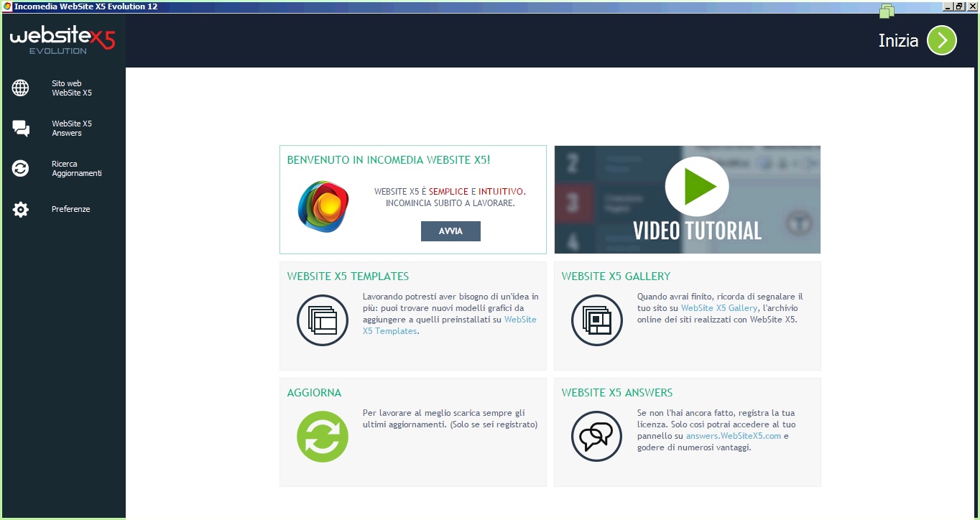Click the green Aggiorna refresh icon
Viewport: 980px width, 520px height.
(x=323, y=437)
